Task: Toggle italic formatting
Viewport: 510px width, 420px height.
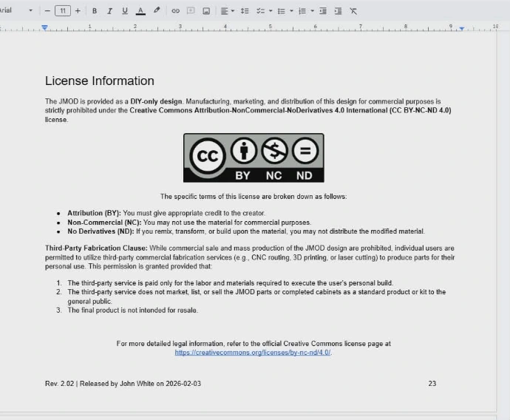Action: tap(109, 11)
